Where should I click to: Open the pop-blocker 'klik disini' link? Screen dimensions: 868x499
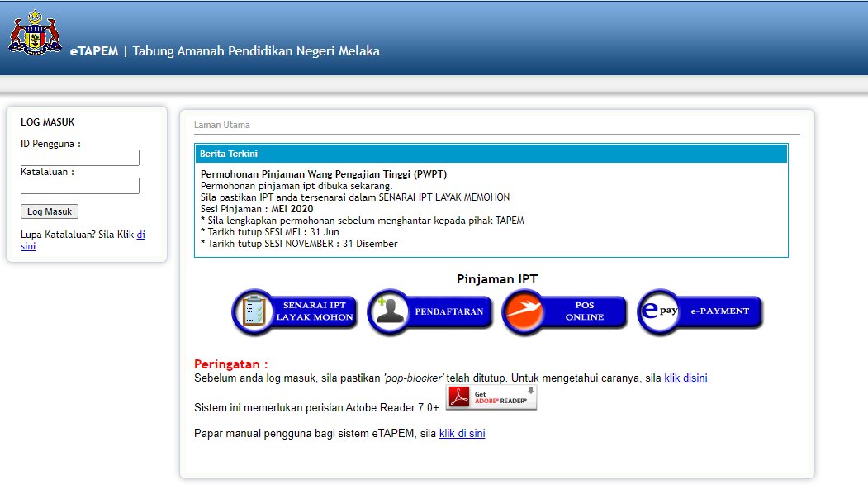coord(685,378)
